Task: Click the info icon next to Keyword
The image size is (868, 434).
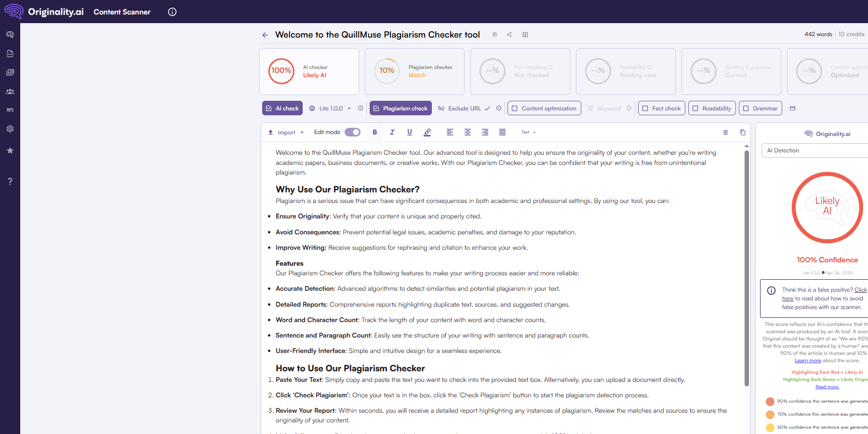Action: 629,108
